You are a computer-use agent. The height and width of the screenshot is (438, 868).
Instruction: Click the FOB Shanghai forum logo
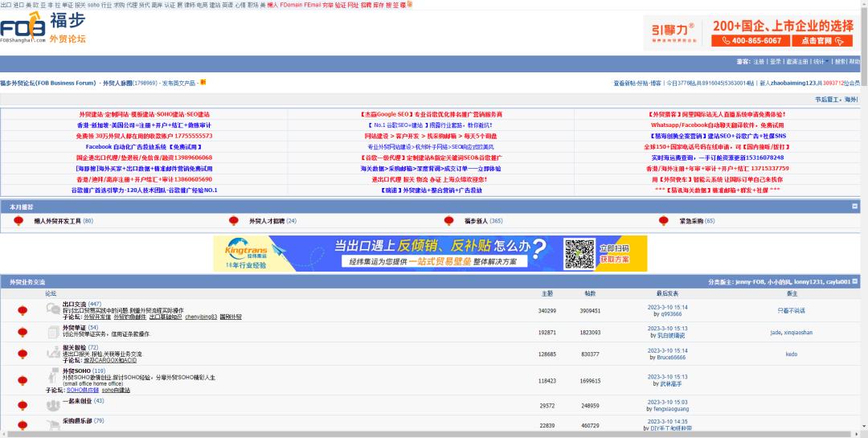coord(43,29)
